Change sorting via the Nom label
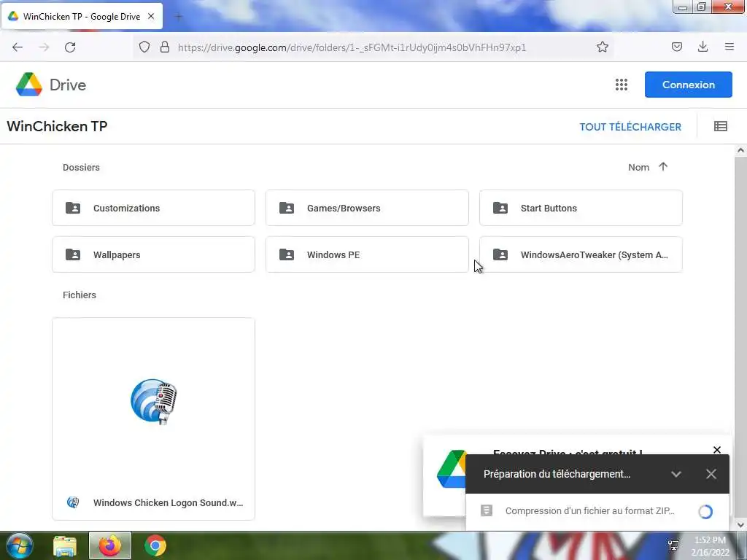 coord(638,167)
